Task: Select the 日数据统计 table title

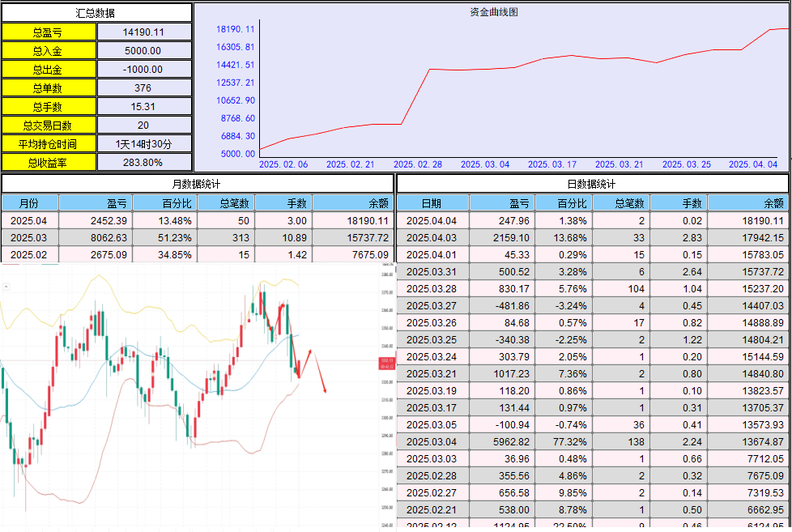Action: point(593,184)
